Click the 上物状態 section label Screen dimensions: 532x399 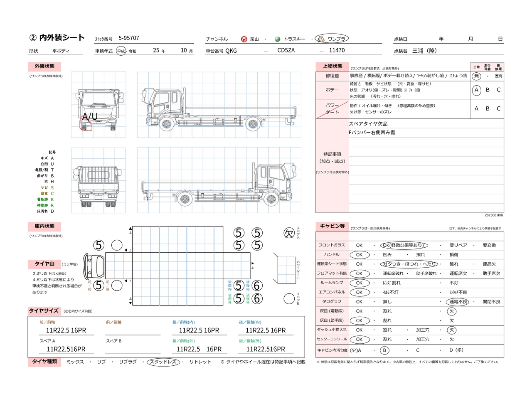pyautogui.click(x=332, y=66)
